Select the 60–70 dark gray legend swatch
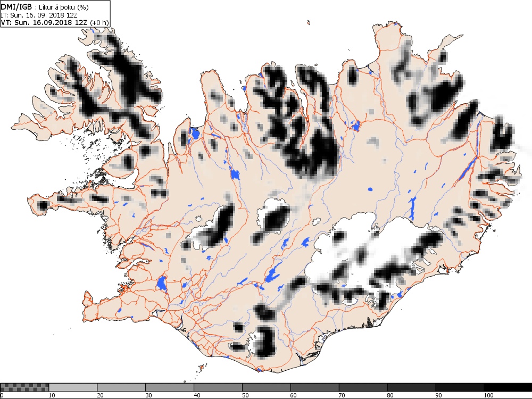532x399 pixels. click(314, 387)
